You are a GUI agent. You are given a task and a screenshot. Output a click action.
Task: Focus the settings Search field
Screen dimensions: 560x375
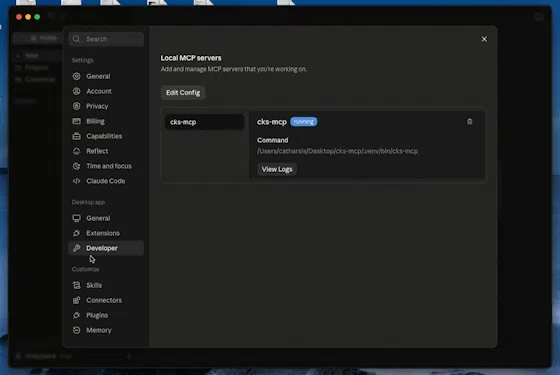click(106, 39)
